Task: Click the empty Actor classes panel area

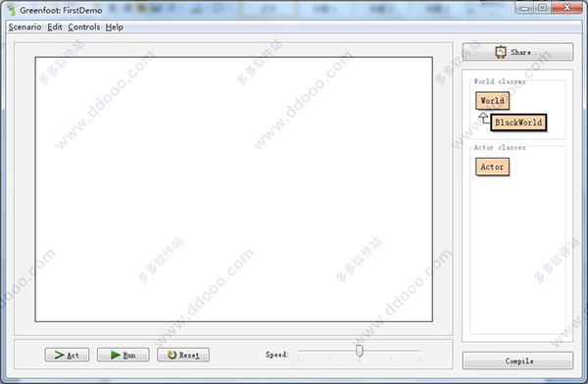Action: [517, 255]
